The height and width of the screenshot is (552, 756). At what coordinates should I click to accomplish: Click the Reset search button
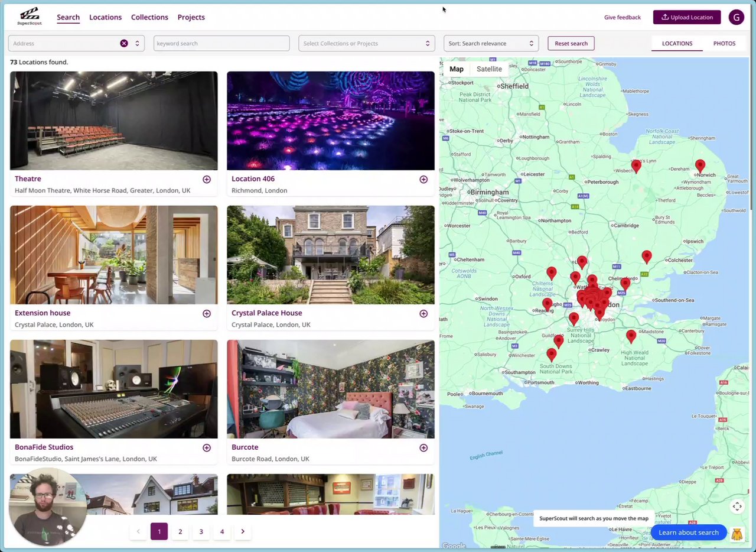click(571, 43)
